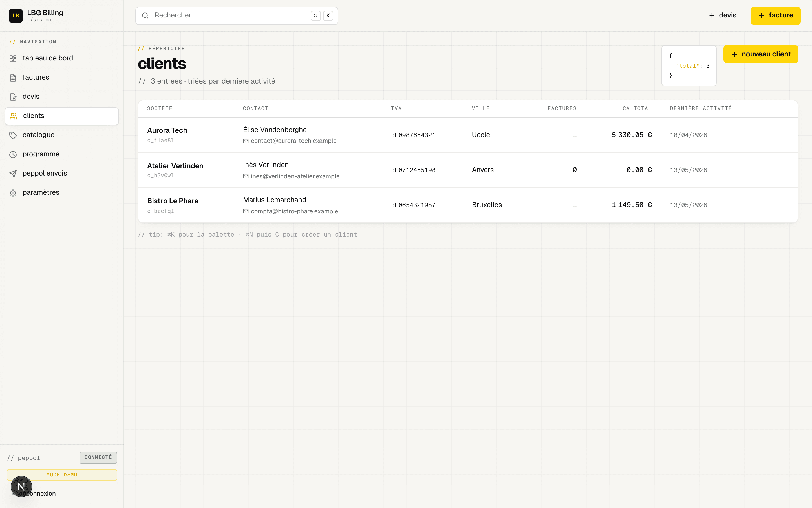Image resolution: width=812 pixels, height=508 pixels.
Task: Sort by the SOCIÉTÉ column header
Action: [160, 108]
